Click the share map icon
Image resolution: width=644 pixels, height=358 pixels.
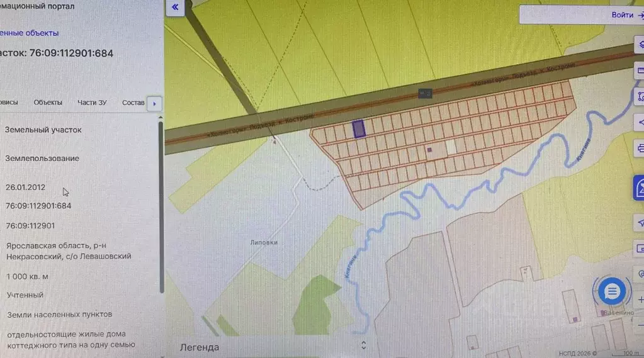640,122
